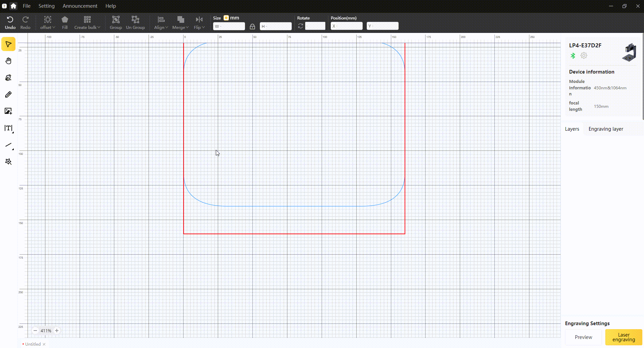Viewport: 644px width, 348px height.
Task: Select the pen path tool
Action: 8,78
